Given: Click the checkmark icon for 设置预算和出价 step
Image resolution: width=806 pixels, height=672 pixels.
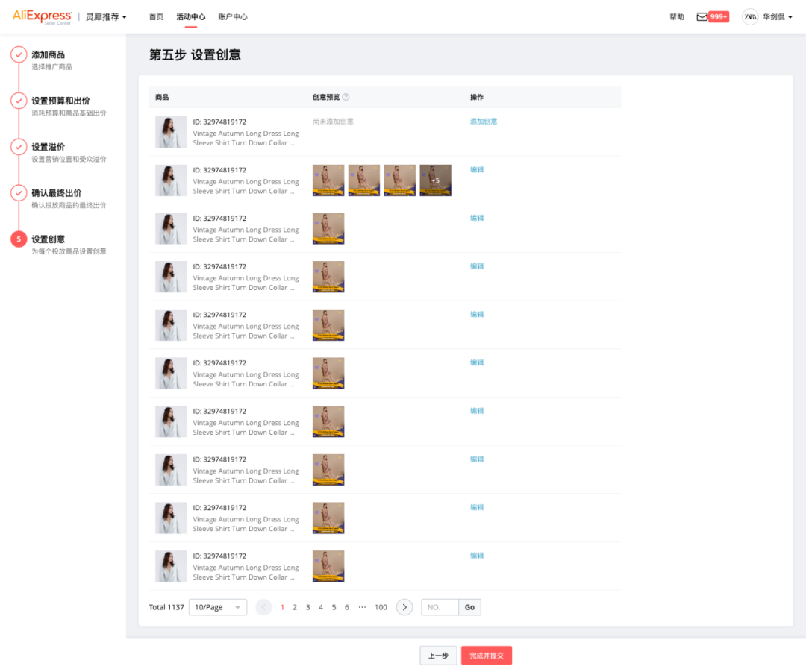Looking at the screenshot, I should pos(19,101).
